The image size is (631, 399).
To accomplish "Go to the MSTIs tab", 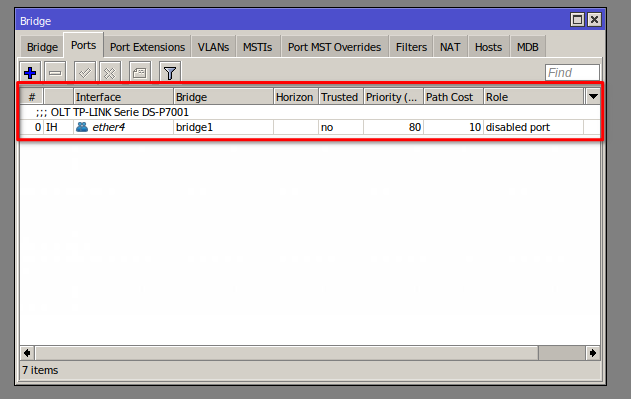I will click(258, 47).
